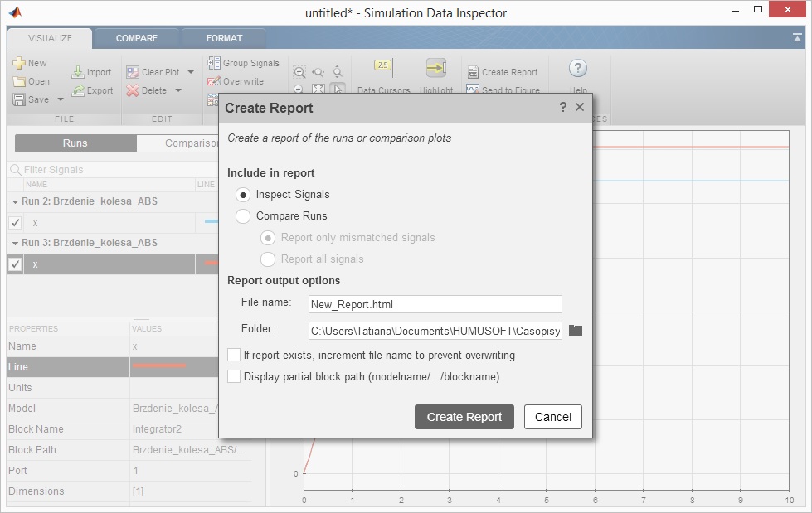Click the Integrator2 value cell
812x513 pixels.
click(x=174, y=429)
